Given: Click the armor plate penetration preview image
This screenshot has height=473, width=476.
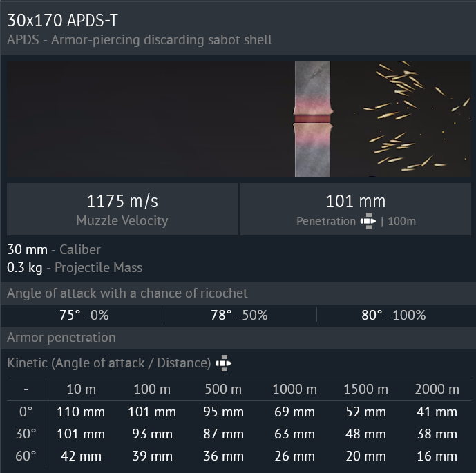Looking at the screenshot, I should (x=239, y=119).
